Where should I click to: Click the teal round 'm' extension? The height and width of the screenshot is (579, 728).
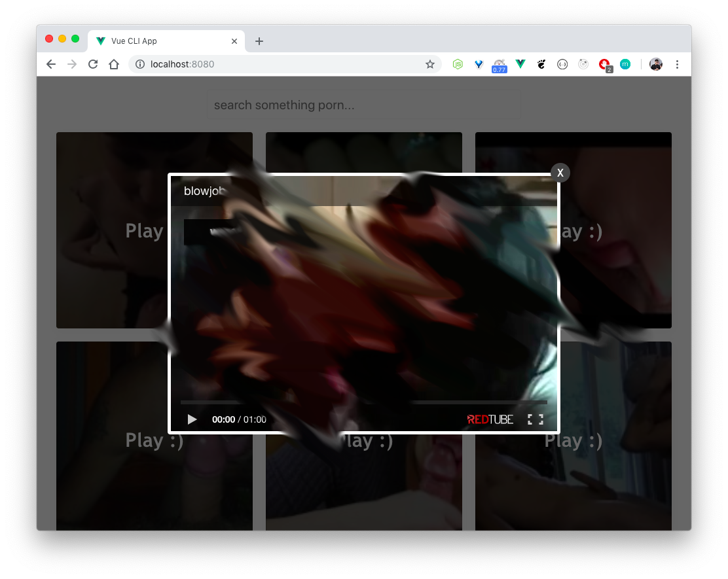point(625,64)
